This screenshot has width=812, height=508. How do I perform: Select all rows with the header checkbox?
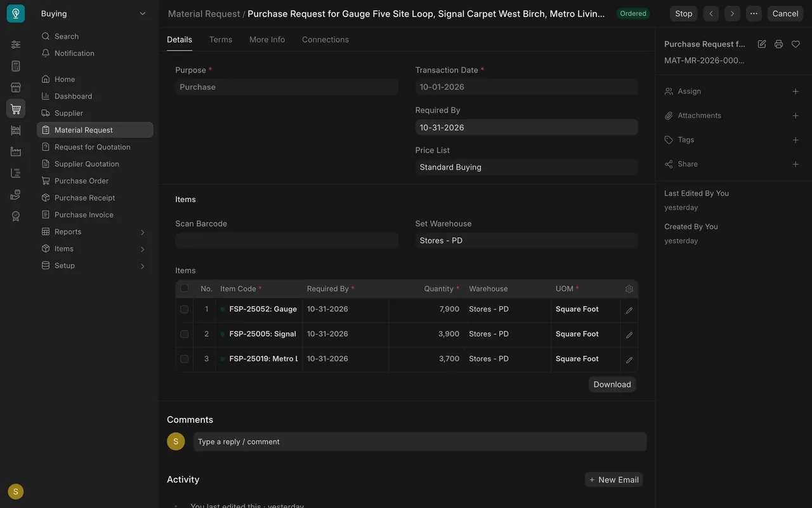coord(185,288)
